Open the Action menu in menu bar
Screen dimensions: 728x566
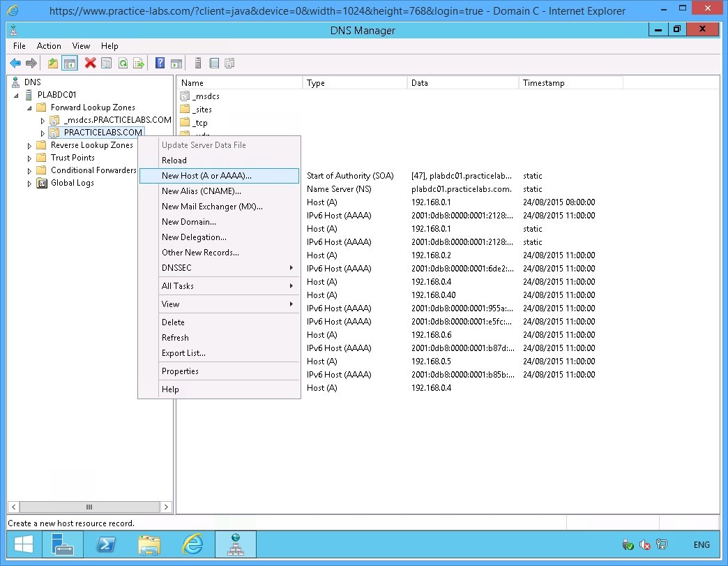pyautogui.click(x=49, y=46)
